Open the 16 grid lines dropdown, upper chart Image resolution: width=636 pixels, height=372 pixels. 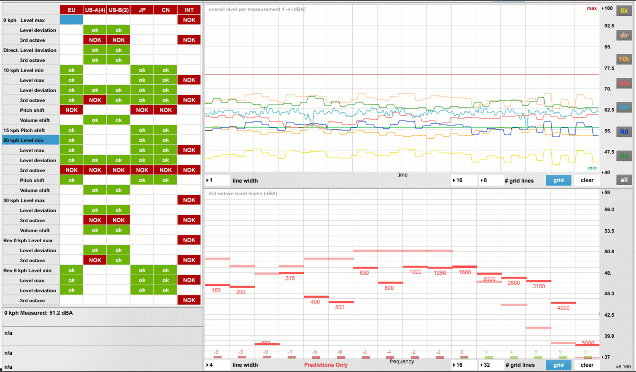click(x=464, y=180)
